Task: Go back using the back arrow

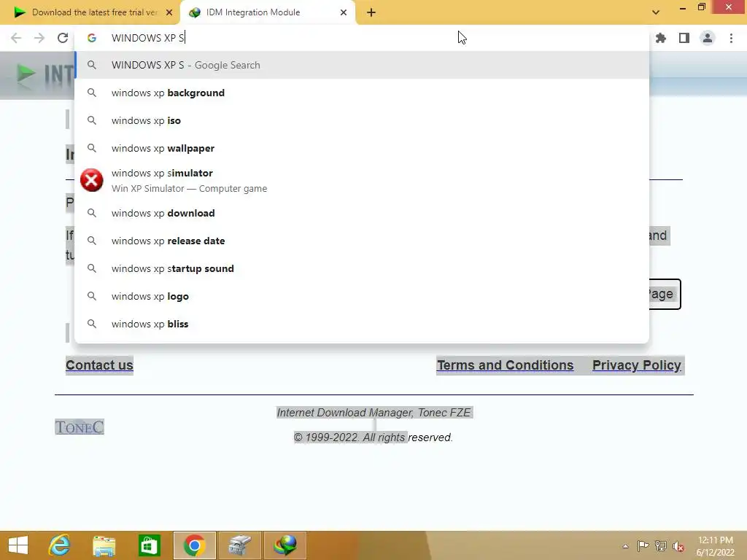Action: (x=16, y=38)
